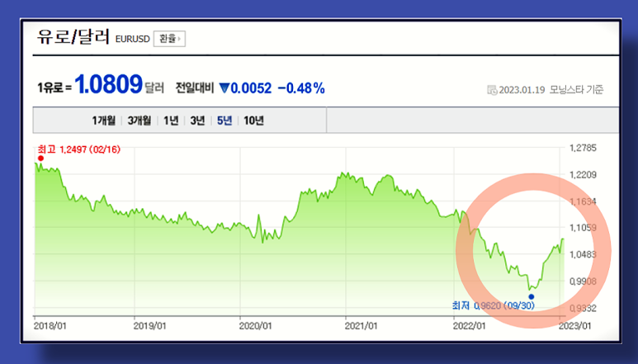Click the 1.1059 y-axis value
638x364 pixels.
(583, 228)
